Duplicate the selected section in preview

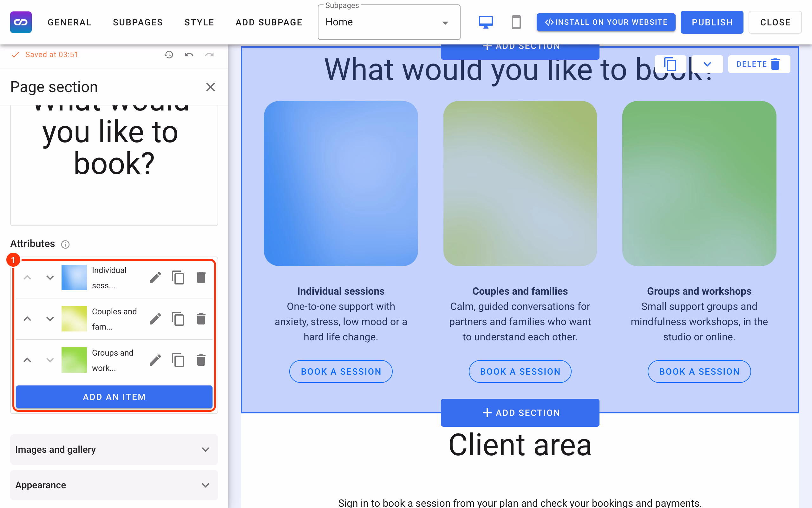[670, 64]
